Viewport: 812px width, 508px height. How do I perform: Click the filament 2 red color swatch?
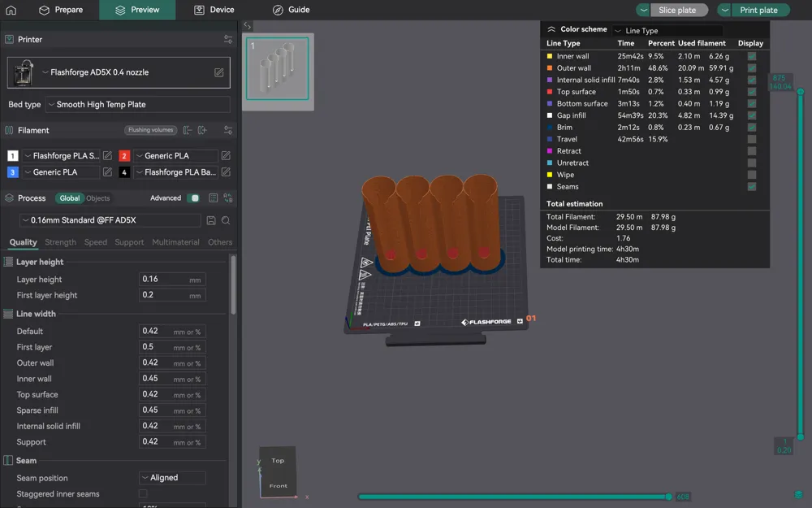[124, 155]
